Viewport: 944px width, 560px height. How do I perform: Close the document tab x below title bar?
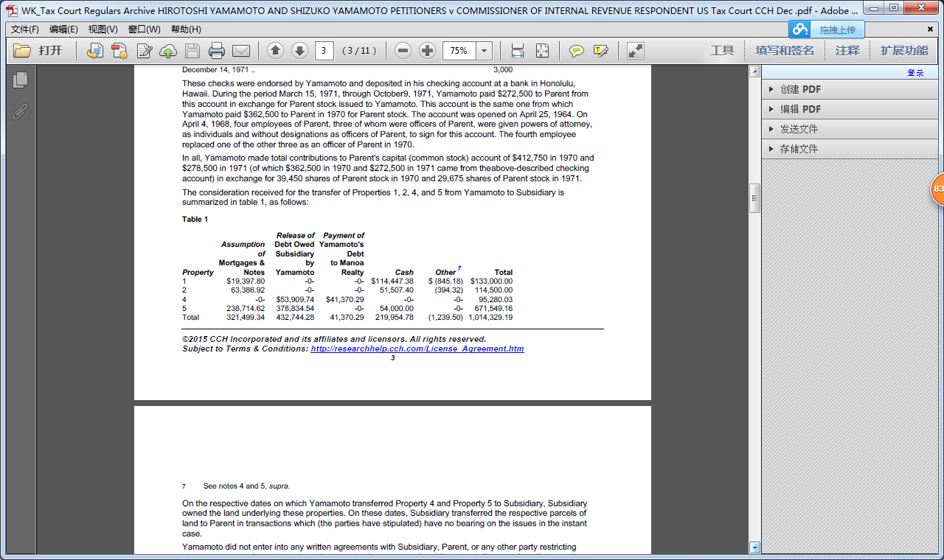coord(930,29)
